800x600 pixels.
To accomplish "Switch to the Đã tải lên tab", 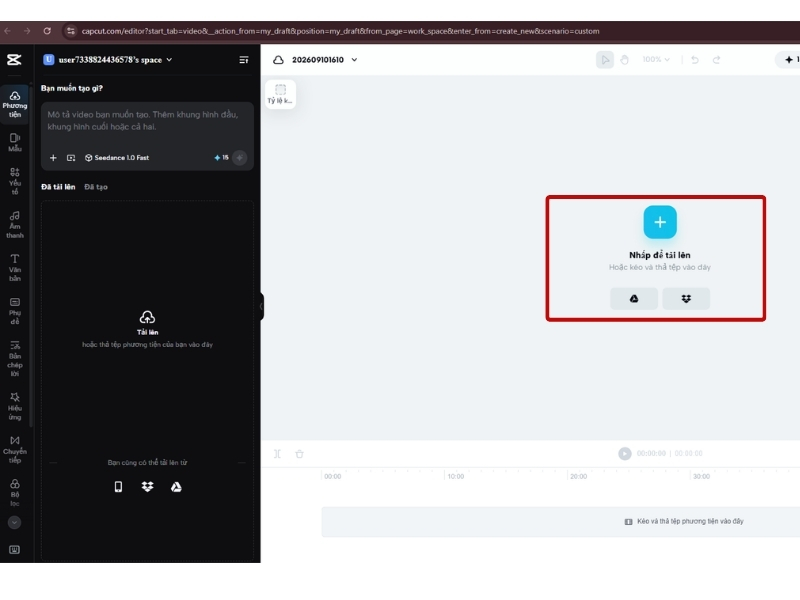I will (x=58, y=187).
